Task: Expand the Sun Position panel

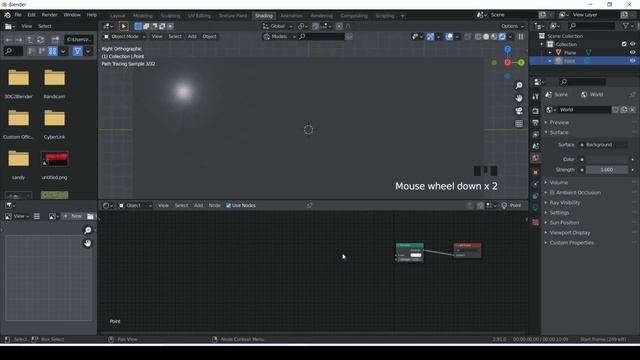Action: coord(564,222)
